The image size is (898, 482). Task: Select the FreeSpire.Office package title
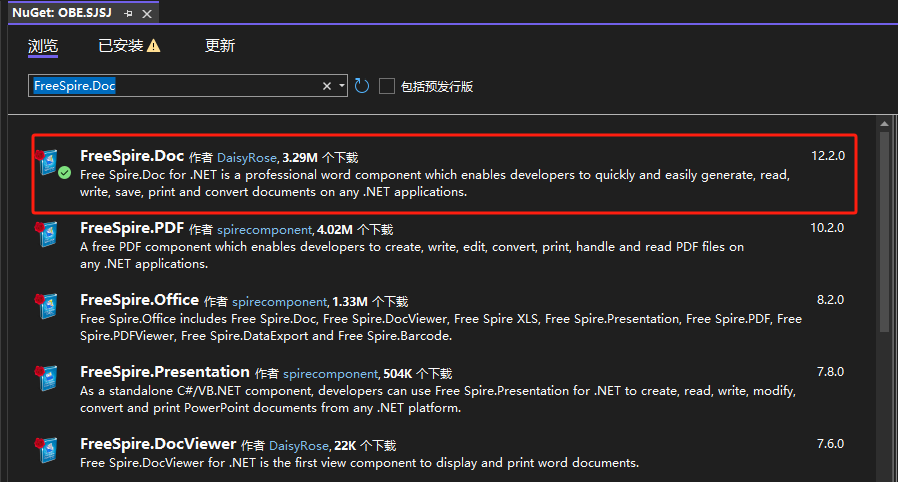[139, 301]
